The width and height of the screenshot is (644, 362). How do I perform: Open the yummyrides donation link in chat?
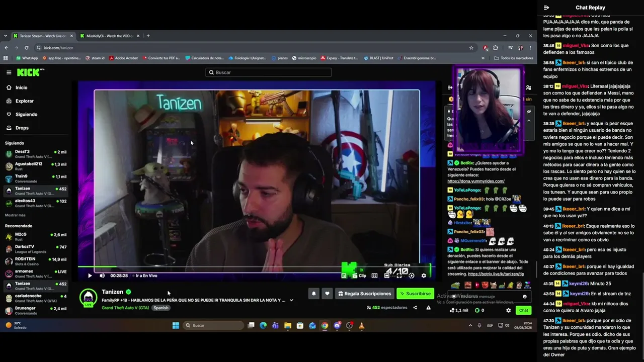[476, 181]
